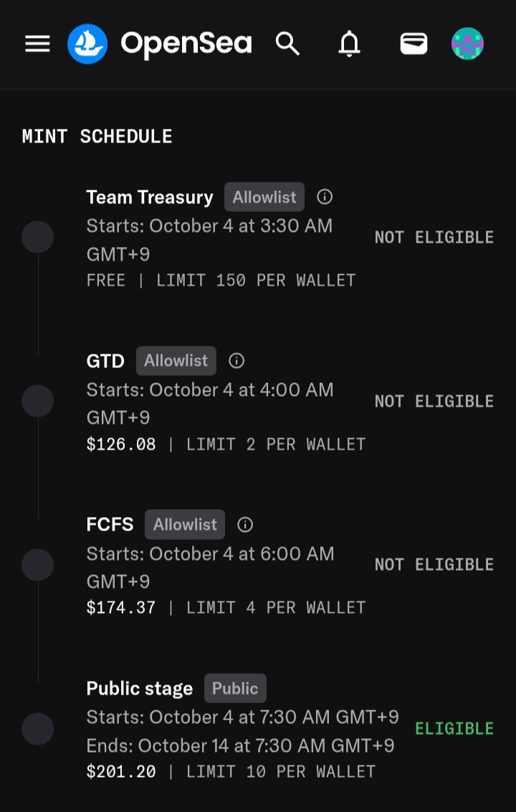
Task: Click the Public badge
Action: coord(235,688)
